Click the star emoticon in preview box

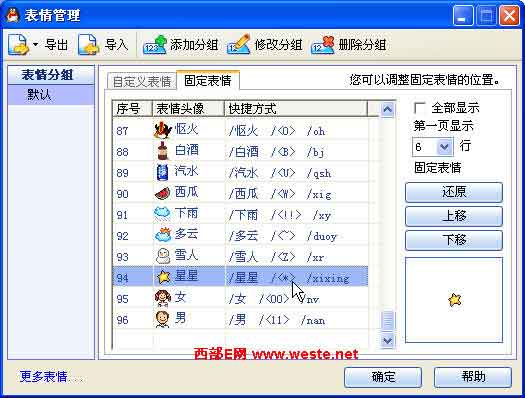(455, 300)
